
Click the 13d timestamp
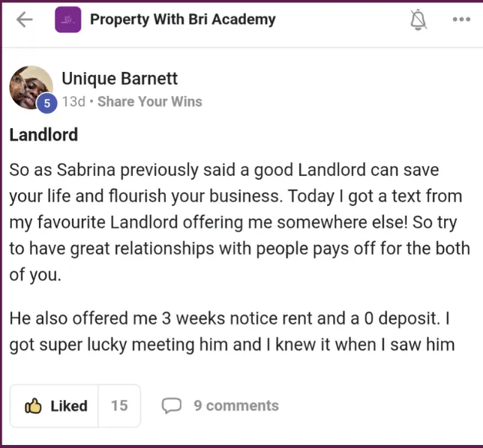tap(73, 102)
